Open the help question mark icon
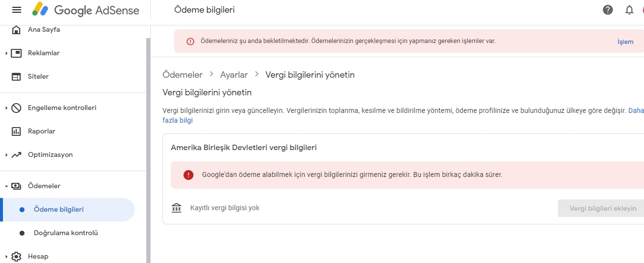This screenshot has height=263, width=644. click(608, 10)
